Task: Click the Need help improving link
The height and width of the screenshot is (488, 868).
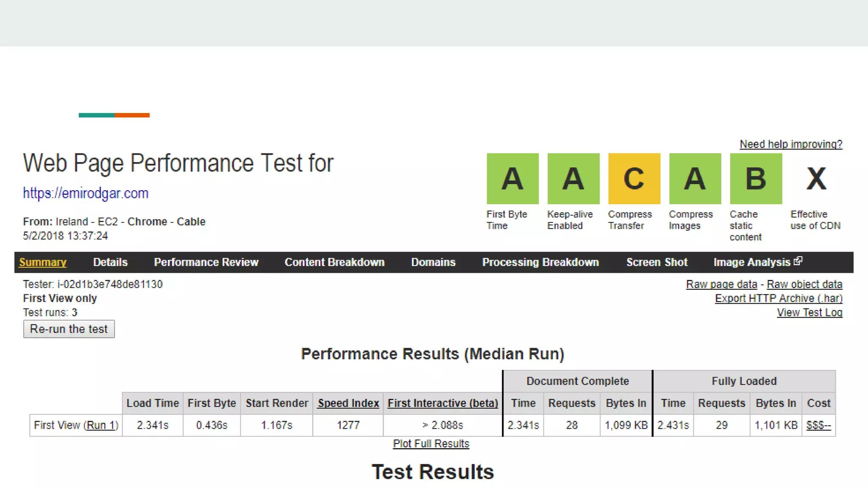Action: (791, 144)
